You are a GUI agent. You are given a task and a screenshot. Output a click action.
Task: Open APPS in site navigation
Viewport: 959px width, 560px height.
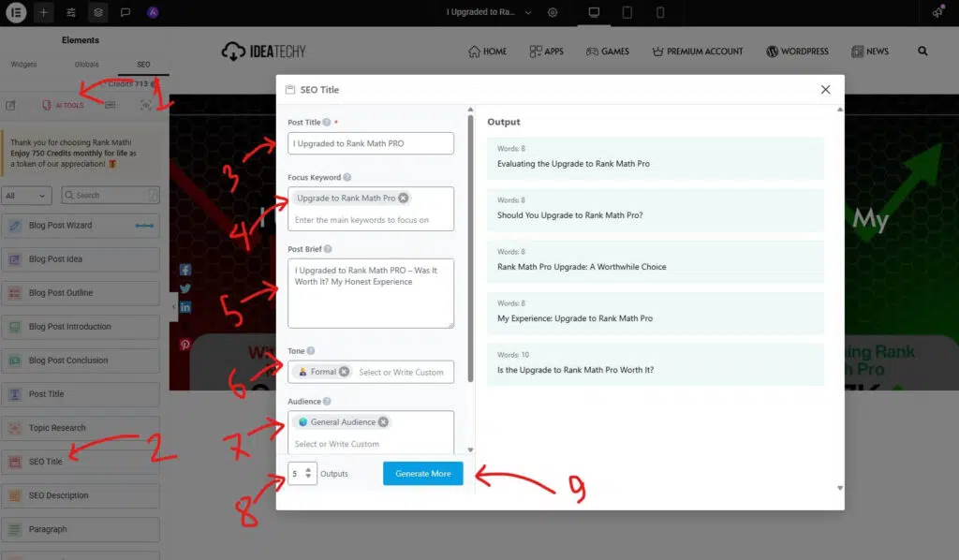coord(546,52)
